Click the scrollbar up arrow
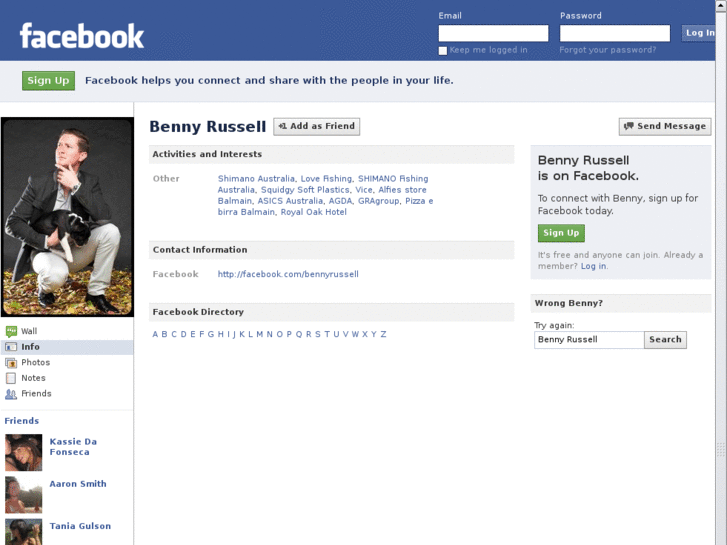This screenshot has width=727, height=545. tap(721, 5)
